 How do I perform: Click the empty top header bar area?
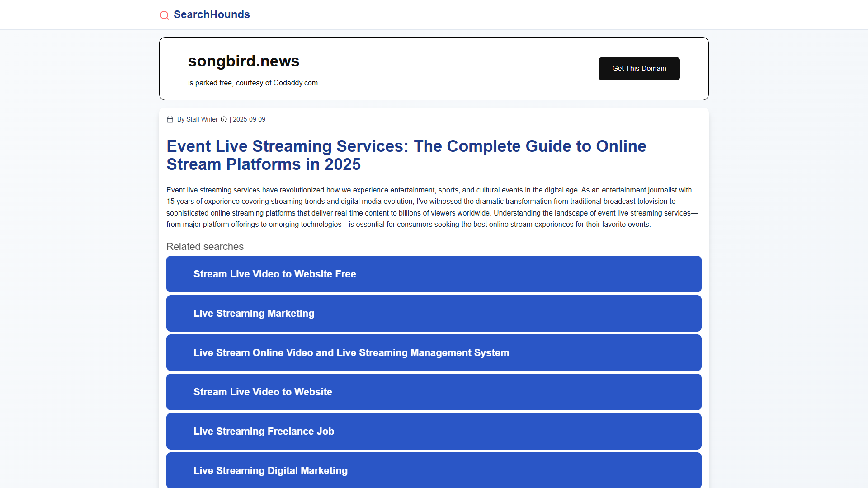pyautogui.click(x=542, y=14)
